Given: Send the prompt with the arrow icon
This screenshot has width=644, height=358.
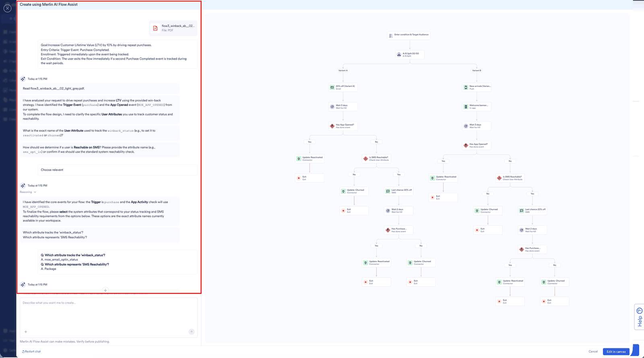Looking at the screenshot, I should pos(192,332).
